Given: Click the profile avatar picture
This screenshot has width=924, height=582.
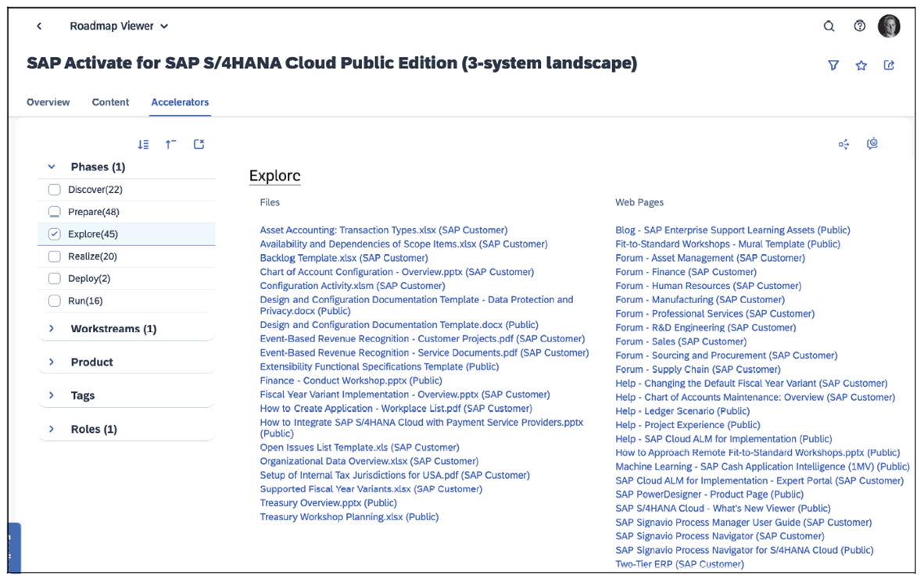Looking at the screenshot, I should click(890, 26).
